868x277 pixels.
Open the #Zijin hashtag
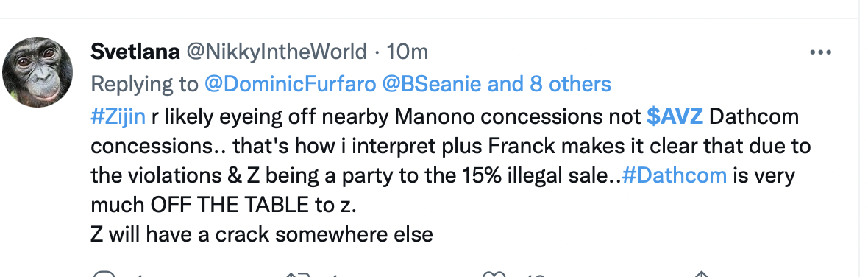[x=118, y=117]
